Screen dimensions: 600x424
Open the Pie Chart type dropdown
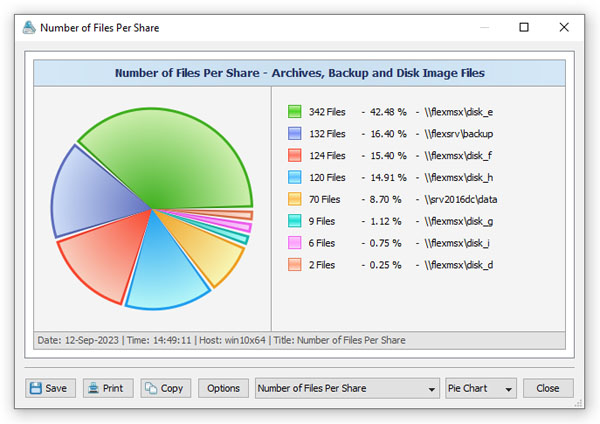click(480, 388)
